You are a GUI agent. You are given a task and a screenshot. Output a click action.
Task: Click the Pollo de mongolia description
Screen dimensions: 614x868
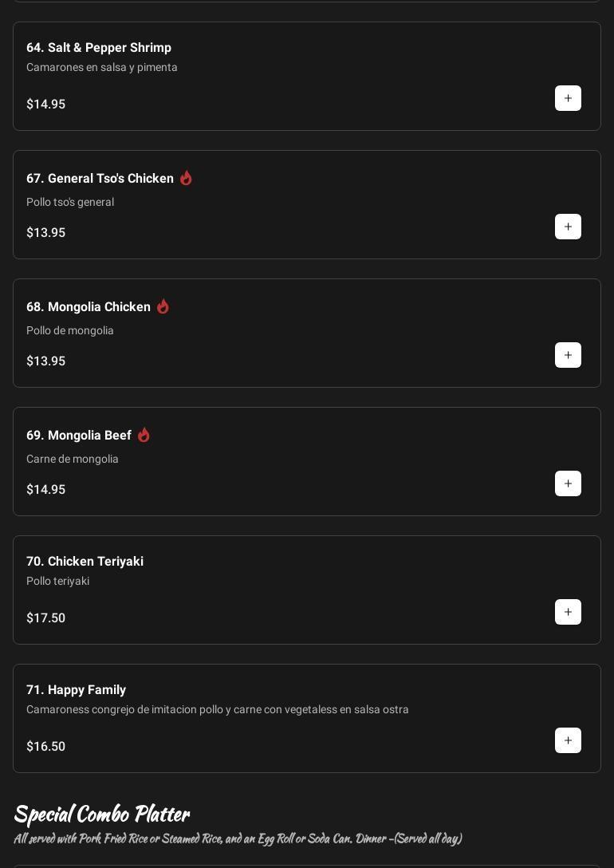(70, 330)
